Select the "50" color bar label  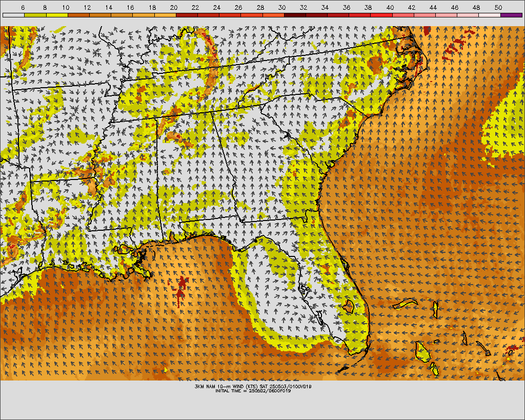coord(498,7)
